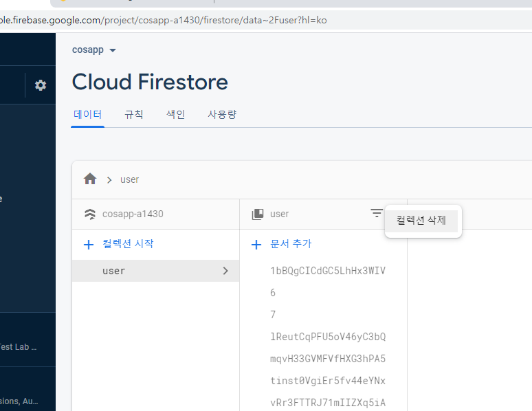Open document named 7
This screenshot has height=411, width=532.
273,315
